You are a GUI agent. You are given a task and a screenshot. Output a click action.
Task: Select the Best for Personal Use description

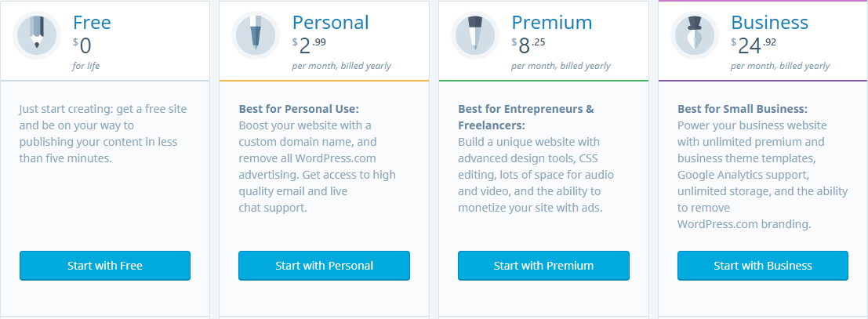318,158
